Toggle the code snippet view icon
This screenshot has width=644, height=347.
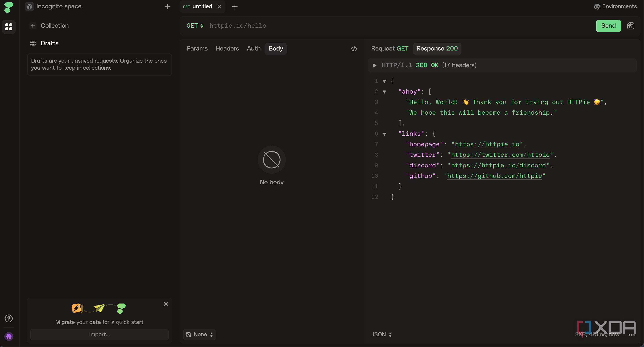coord(354,49)
